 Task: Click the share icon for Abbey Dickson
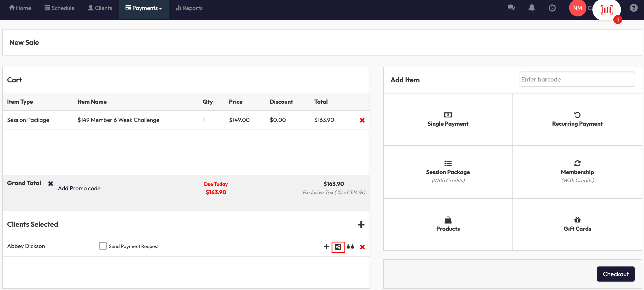click(x=338, y=247)
